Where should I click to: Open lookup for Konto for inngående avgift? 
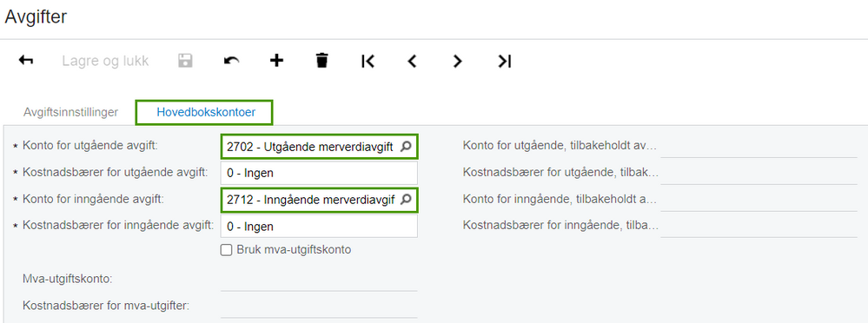click(x=406, y=200)
